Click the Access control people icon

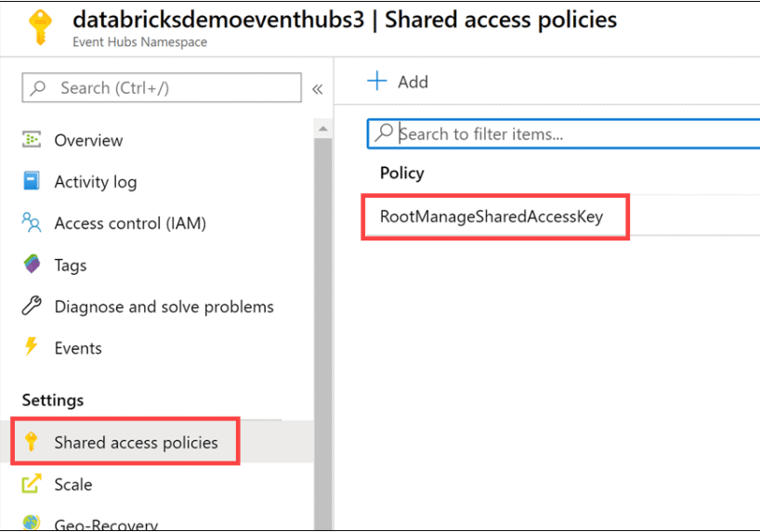[32, 223]
